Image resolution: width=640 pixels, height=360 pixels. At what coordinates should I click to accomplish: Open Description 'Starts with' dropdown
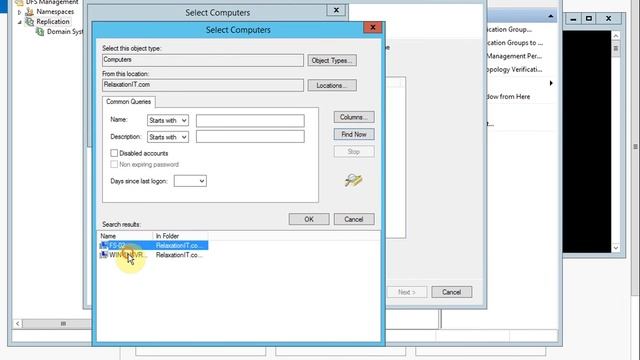[168, 137]
